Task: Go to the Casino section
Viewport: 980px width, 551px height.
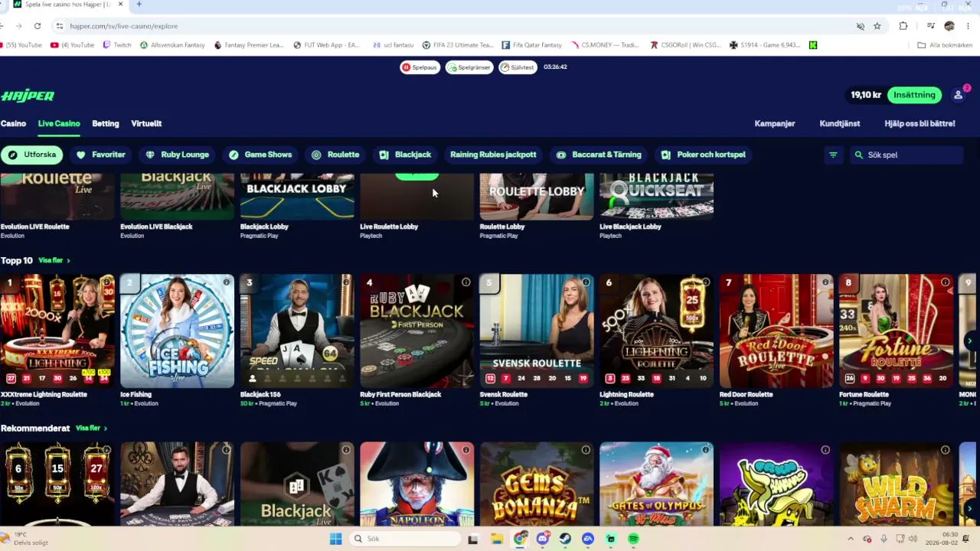Action: [x=13, y=123]
